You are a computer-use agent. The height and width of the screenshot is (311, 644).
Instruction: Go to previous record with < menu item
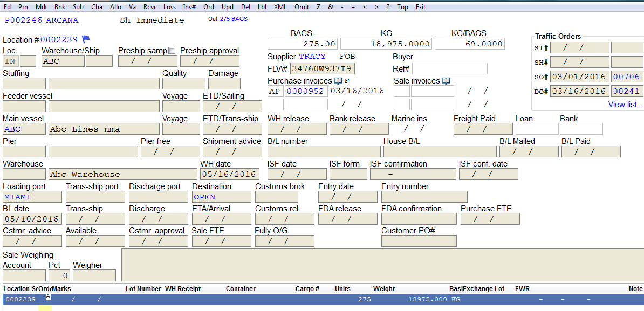(x=366, y=7)
